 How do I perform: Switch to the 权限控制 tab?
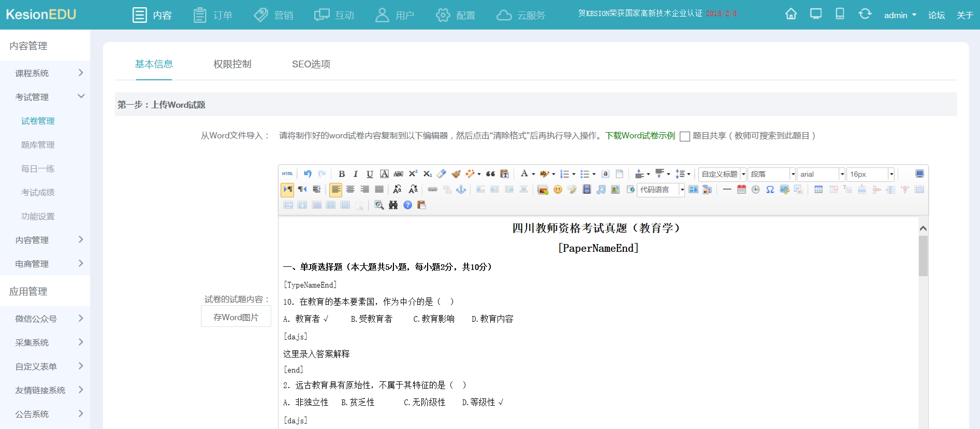tap(232, 64)
